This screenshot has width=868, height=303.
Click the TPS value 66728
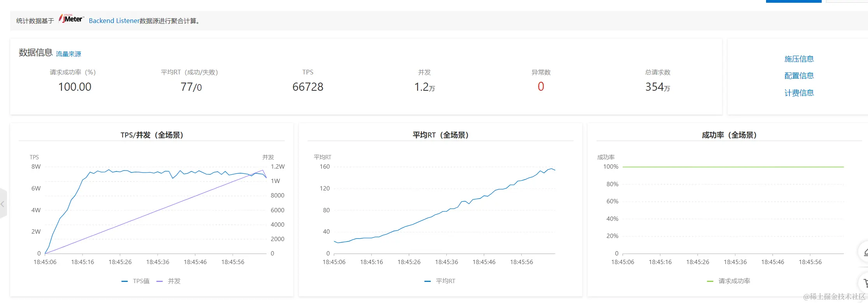click(308, 87)
